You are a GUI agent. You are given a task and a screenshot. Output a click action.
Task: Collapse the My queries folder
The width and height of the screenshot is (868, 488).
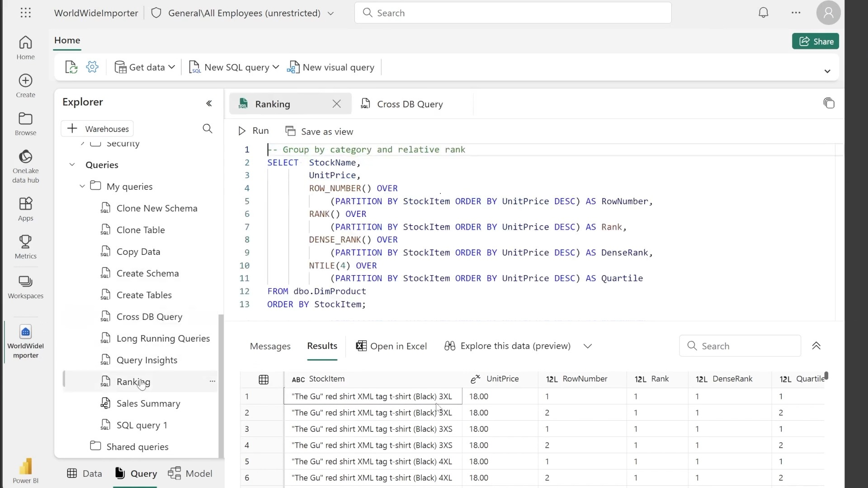pos(82,186)
